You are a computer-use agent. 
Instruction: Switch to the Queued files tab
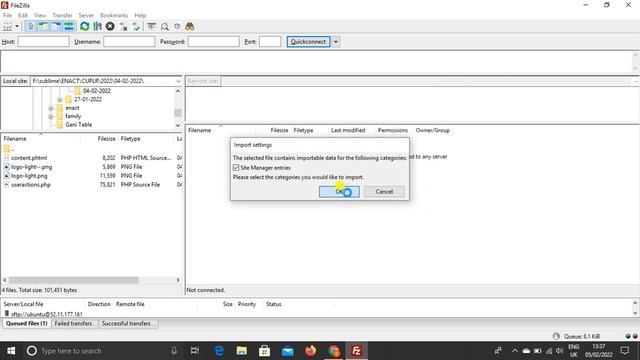coord(27,323)
